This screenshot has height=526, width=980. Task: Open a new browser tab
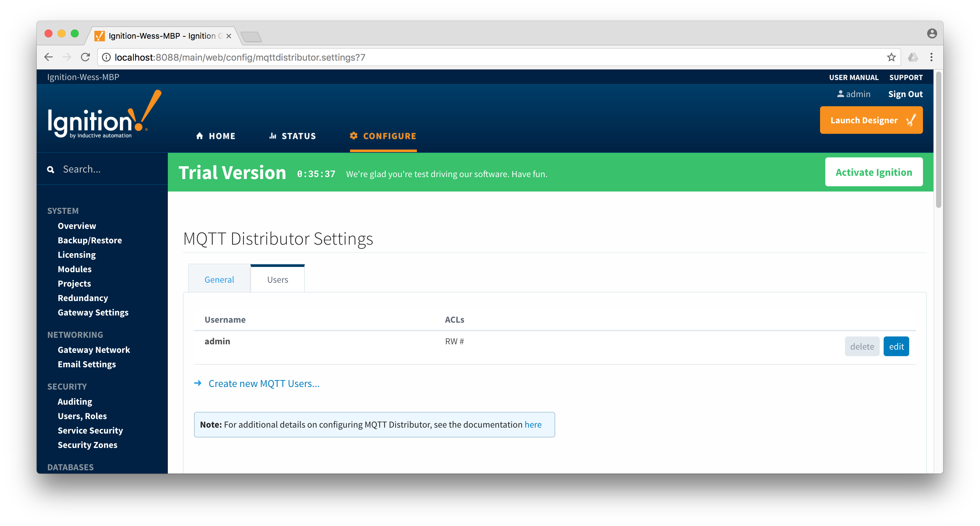point(251,36)
